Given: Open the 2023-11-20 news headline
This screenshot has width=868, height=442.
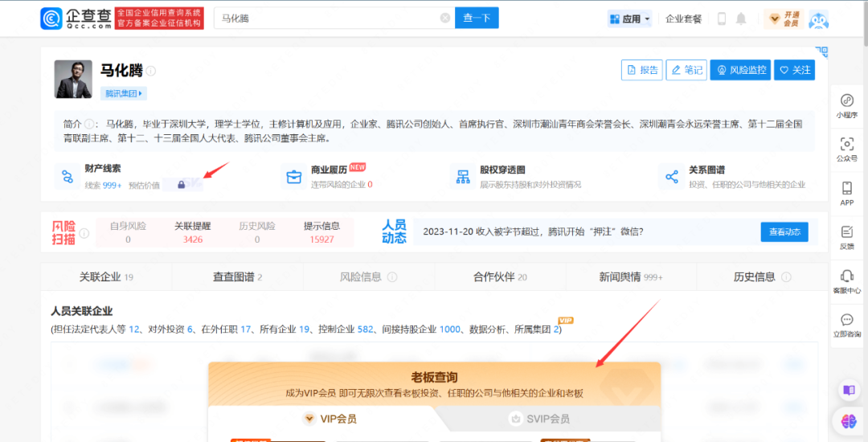Looking at the screenshot, I should click(x=533, y=231).
